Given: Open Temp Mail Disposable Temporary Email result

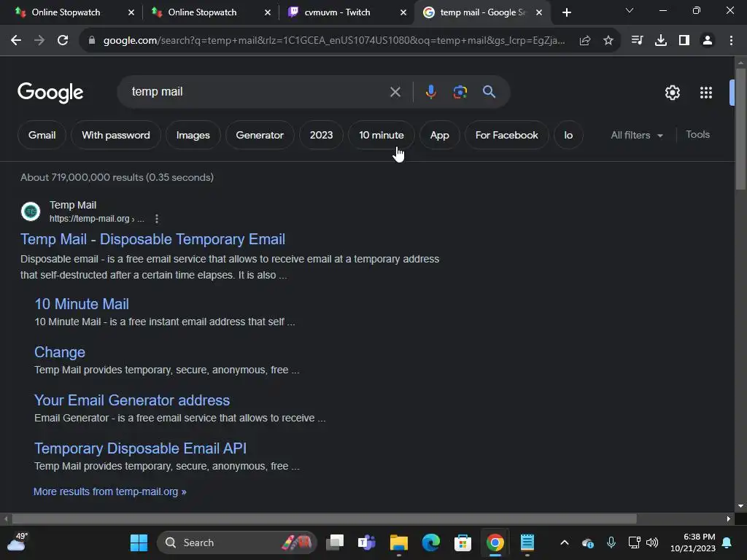Looking at the screenshot, I should (x=152, y=239).
